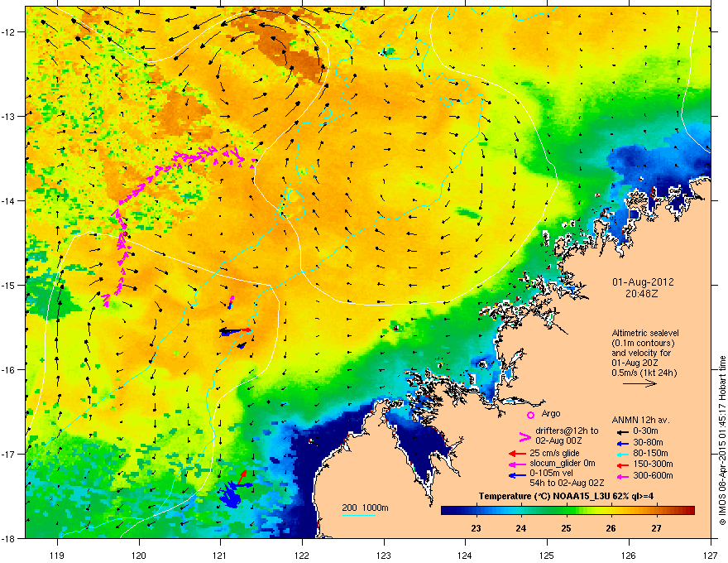Image resolution: width=728 pixels, height=563 pixels.
Task: Click the "0.5m/s (1kt 24h)" text
Action: point(644,373)
